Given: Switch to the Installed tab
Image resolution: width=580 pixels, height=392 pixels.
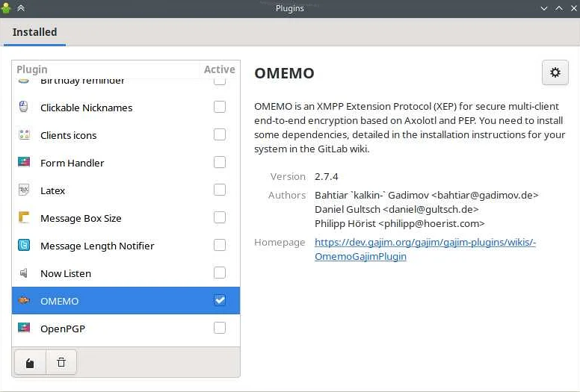Looking at the screenshot, I should point(34,32).
